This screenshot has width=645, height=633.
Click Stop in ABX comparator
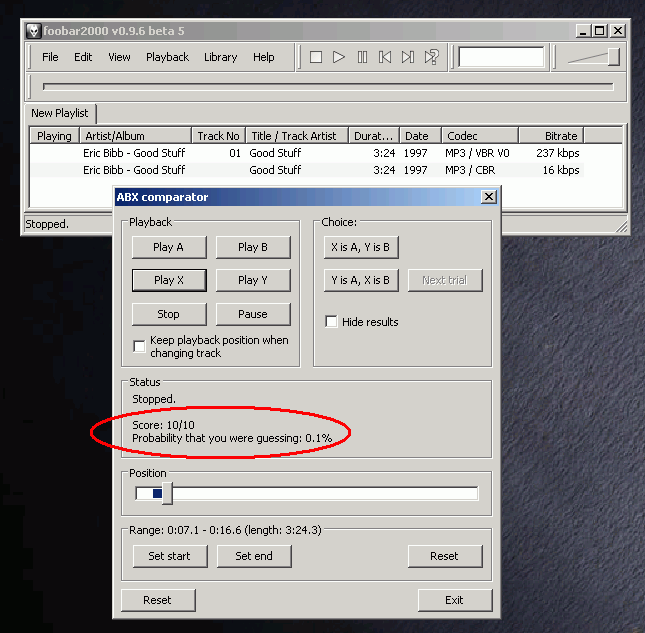pos(169,314)
